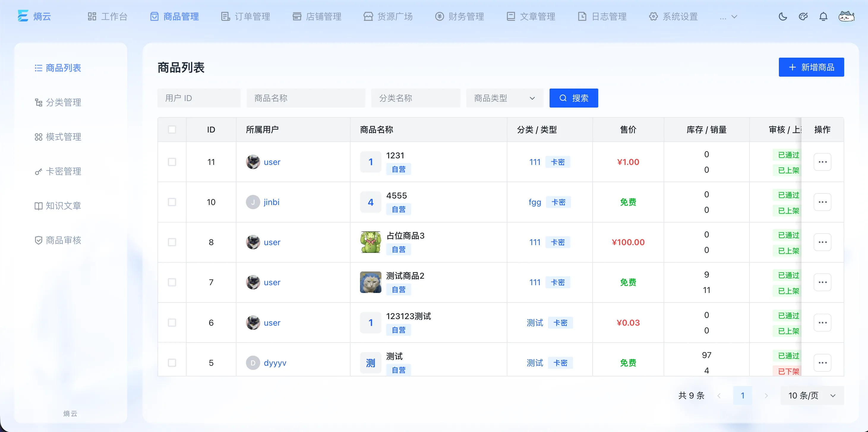This screenshot has height=432, width=868.
Task: Open 日志管理 in top navigation
Action: (x=602, y=16)
